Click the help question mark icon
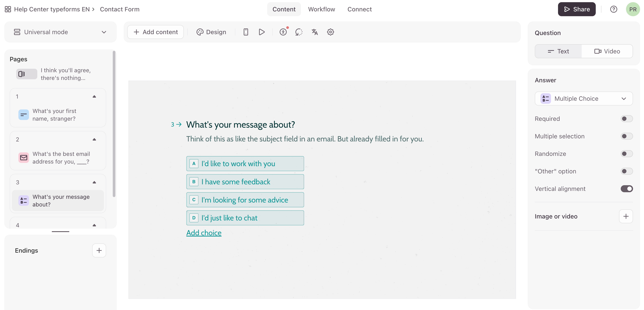The image size is (644, 310). click(x=614, y=9)
